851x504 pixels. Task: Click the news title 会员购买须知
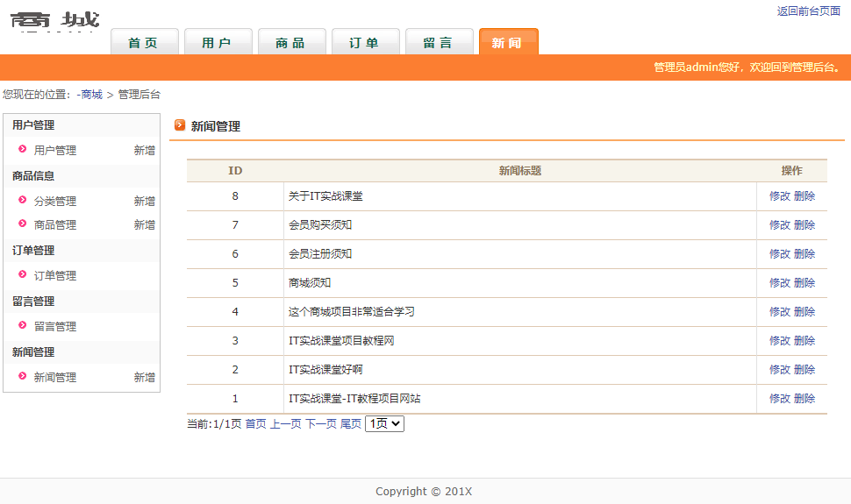click(320, 224)
